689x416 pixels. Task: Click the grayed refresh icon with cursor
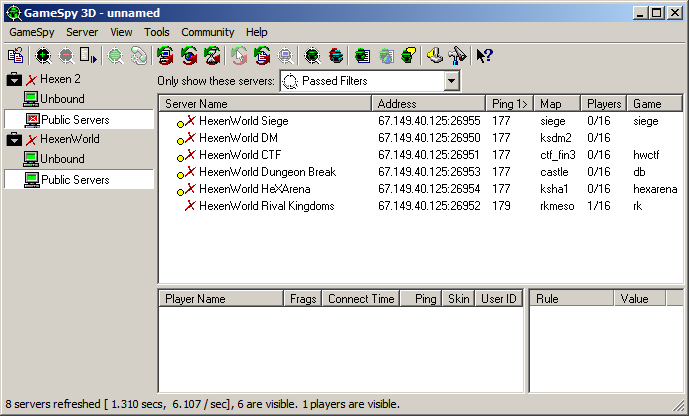[239, 56]
